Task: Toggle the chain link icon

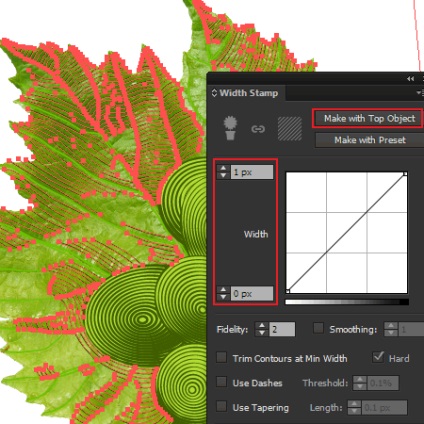Action: (x=258, y=129)
